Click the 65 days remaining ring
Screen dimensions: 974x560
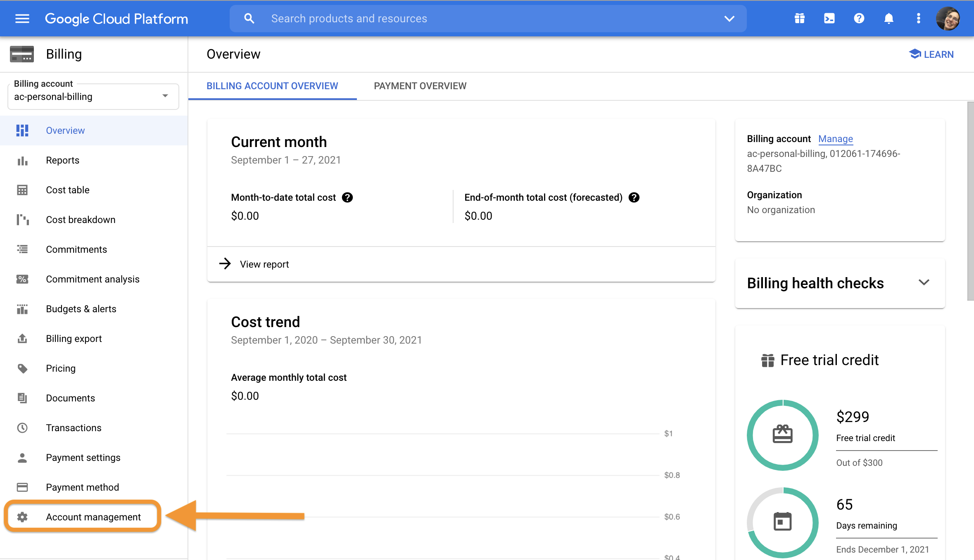782,522
